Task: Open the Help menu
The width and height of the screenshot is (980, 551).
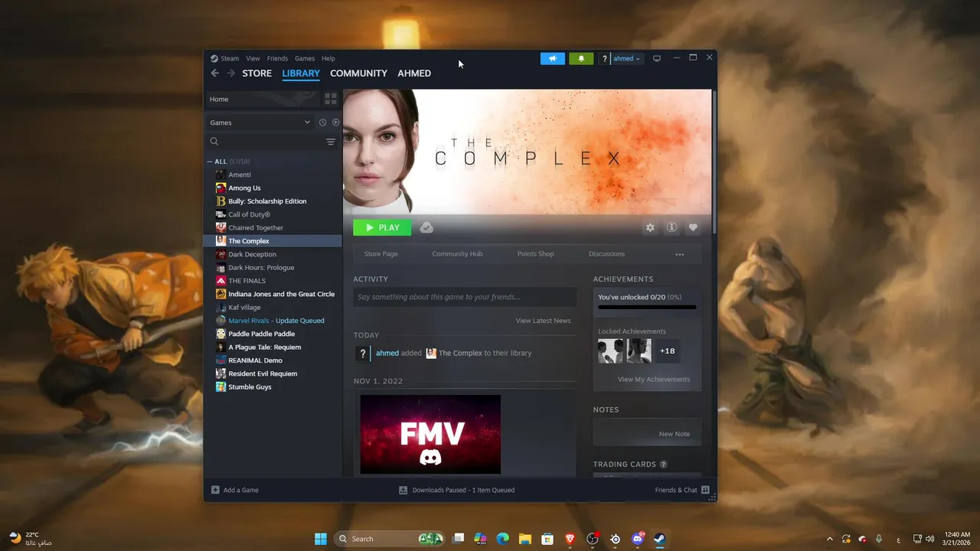Action: click(328, 58)
